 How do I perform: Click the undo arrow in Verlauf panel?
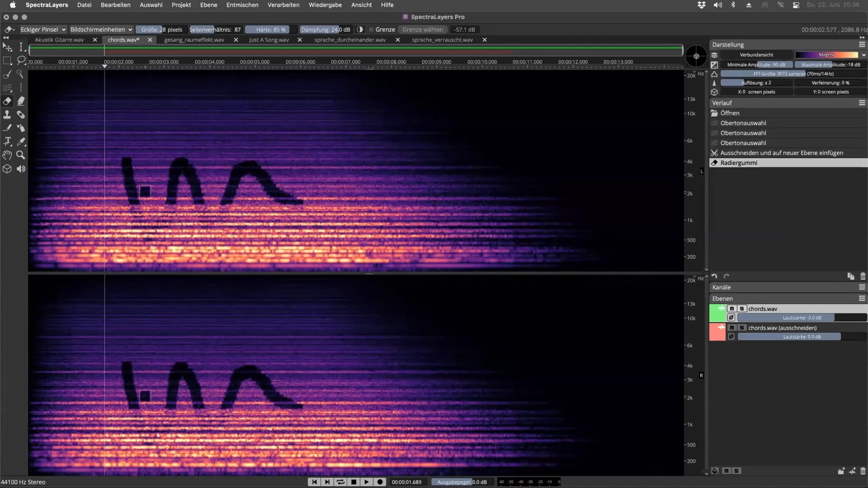[714, 276]
